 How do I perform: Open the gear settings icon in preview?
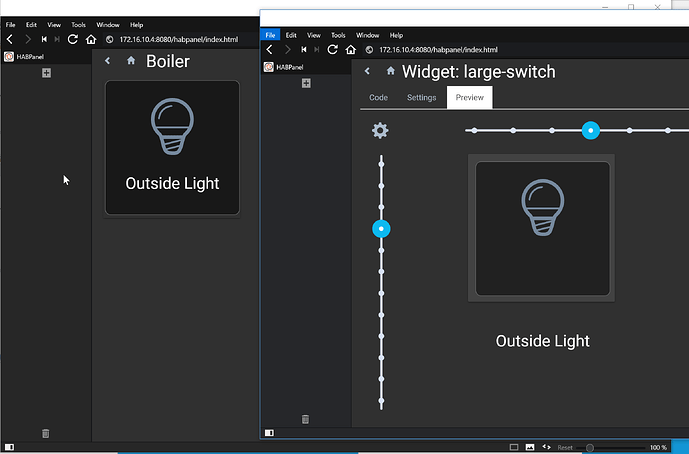pos(380,130)
